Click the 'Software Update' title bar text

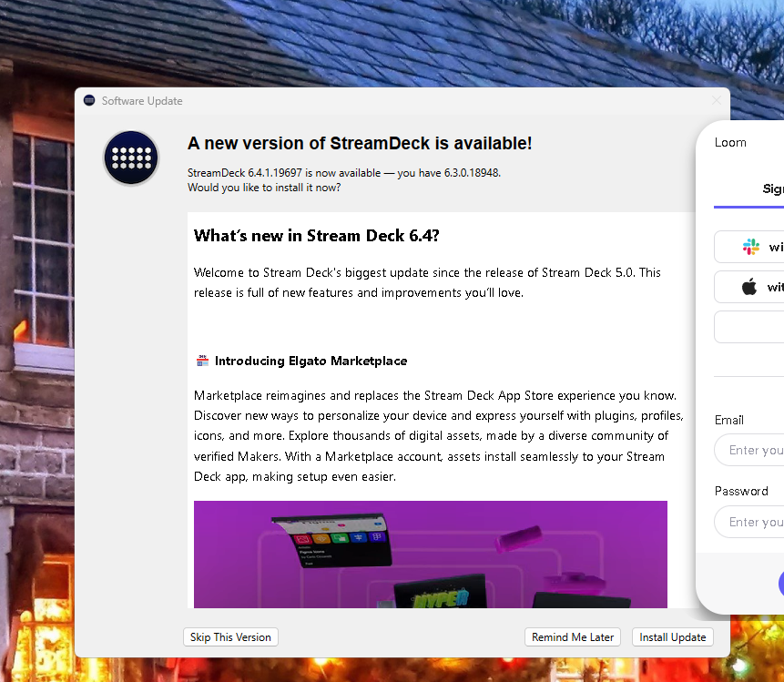[x=142, y=101]
